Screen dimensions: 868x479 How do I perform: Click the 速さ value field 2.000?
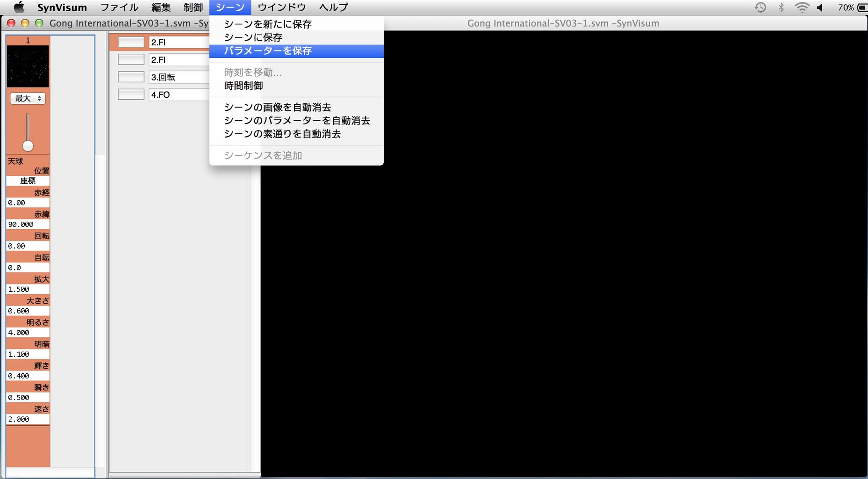(x=28, y=420)
